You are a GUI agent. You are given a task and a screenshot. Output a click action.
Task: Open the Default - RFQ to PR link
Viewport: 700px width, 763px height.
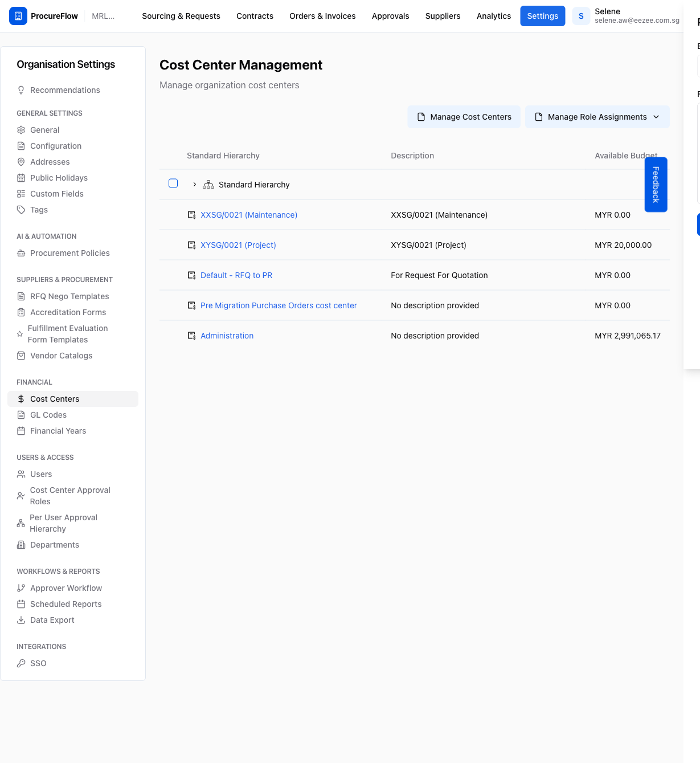(x=236, y=275)
